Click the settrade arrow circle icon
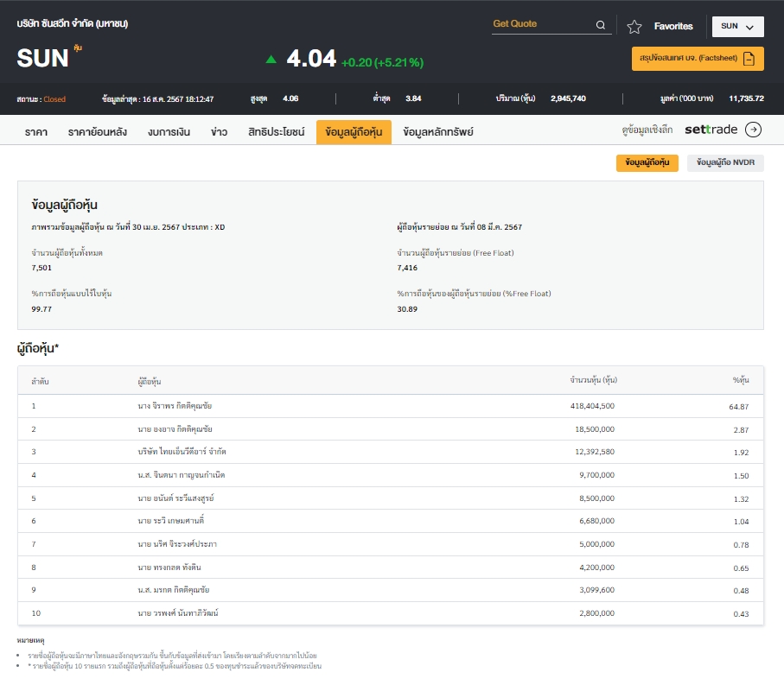 click(x=753, y=130)
